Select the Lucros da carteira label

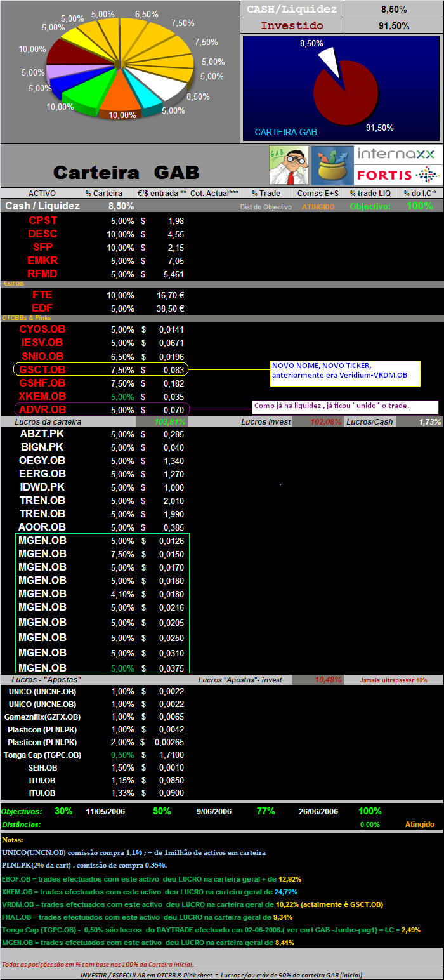click(49, 421)
